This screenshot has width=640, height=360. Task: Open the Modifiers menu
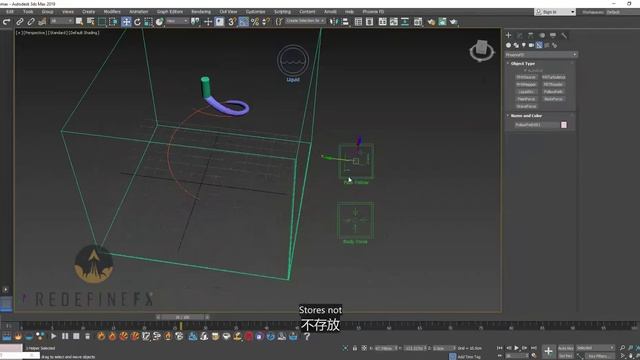[x=112, y=12]
